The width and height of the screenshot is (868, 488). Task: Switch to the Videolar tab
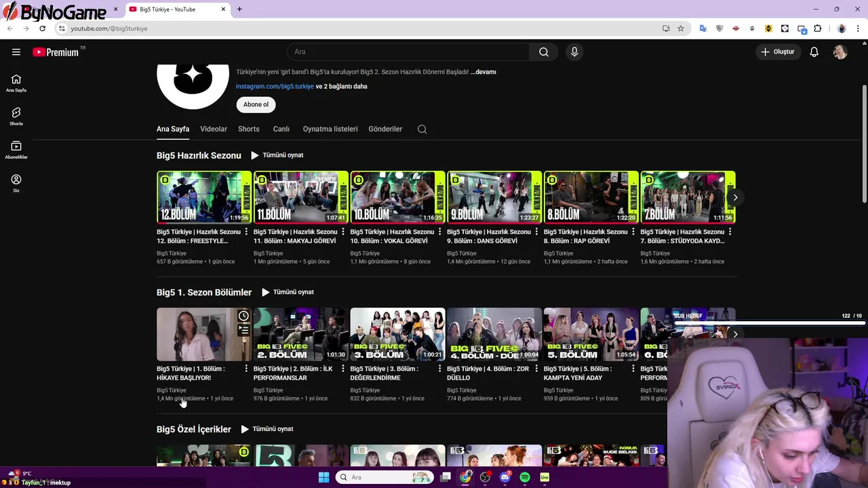pos(214,129)
